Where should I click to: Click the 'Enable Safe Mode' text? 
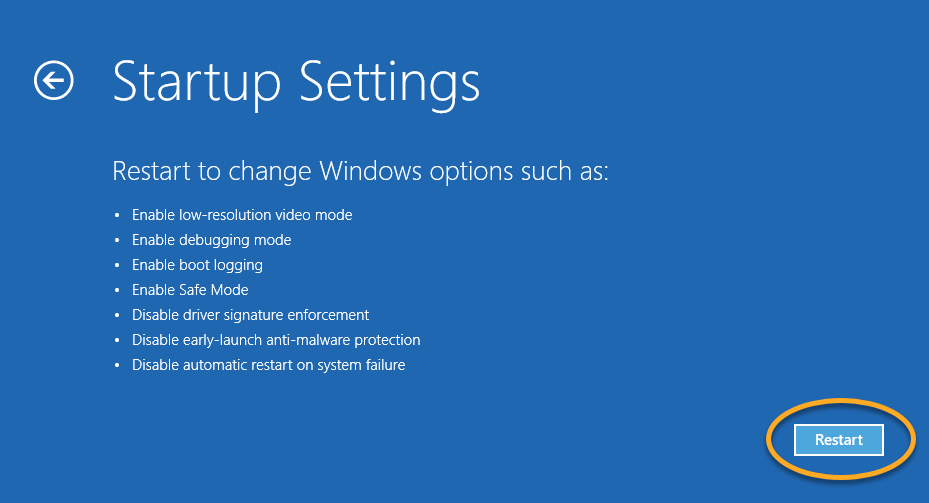pyautogui.click(x=190, y=290)
